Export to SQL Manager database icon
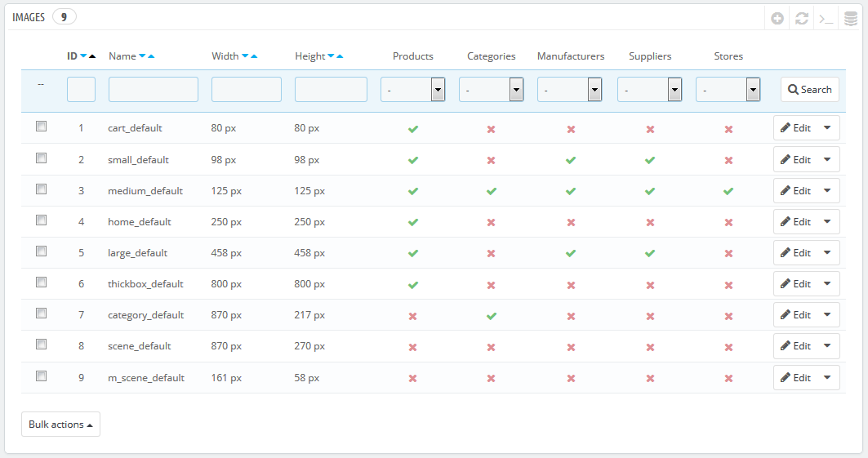 [x=851, y=19]
